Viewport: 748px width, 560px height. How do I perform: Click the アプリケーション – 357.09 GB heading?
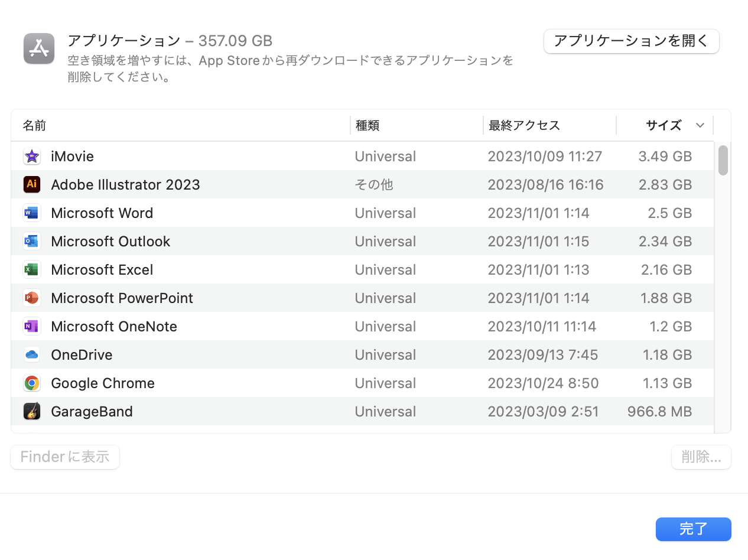[170, 41]
